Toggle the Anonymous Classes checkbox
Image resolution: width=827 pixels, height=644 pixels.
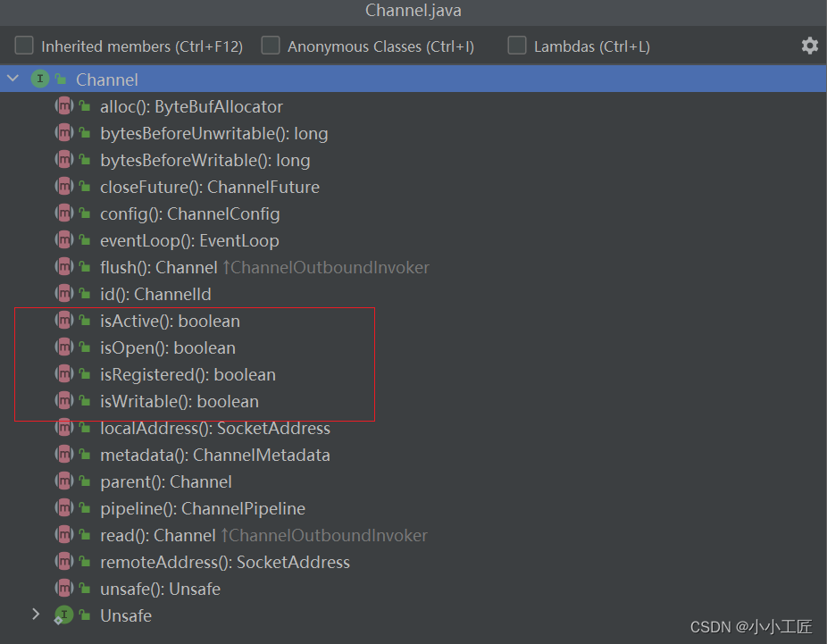[x=271, y=46]
